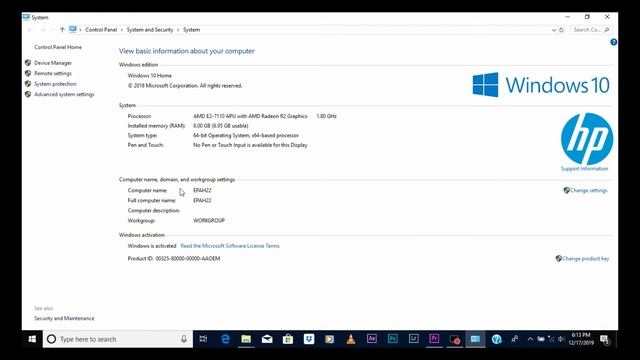
Task: Click the Back arrow navigation button
Action: tap(29, 30)
